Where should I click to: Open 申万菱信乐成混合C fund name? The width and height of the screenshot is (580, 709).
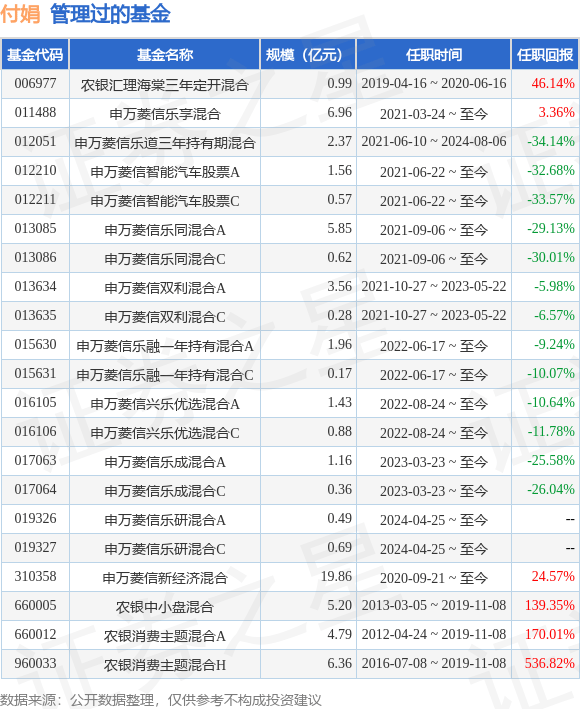[165, 490]
